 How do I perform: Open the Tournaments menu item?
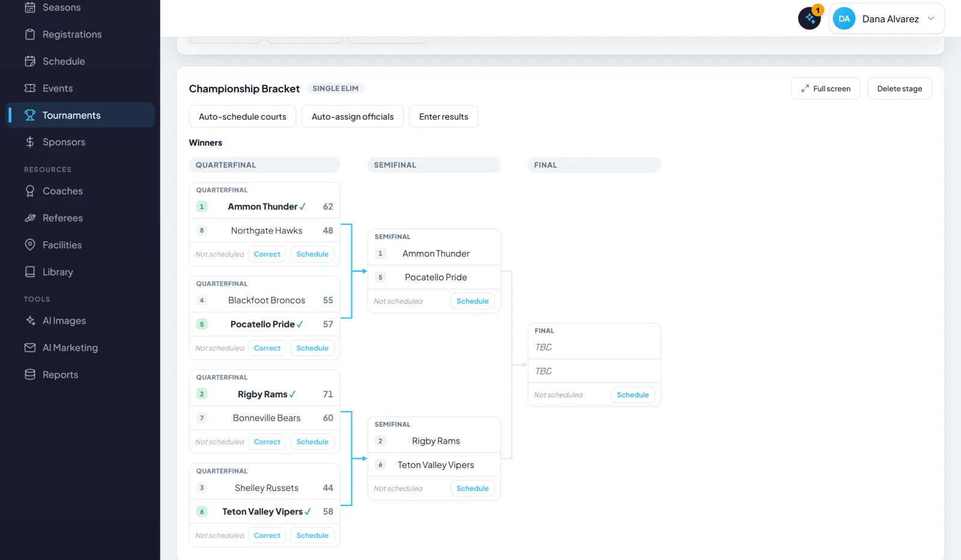[80, 115]
